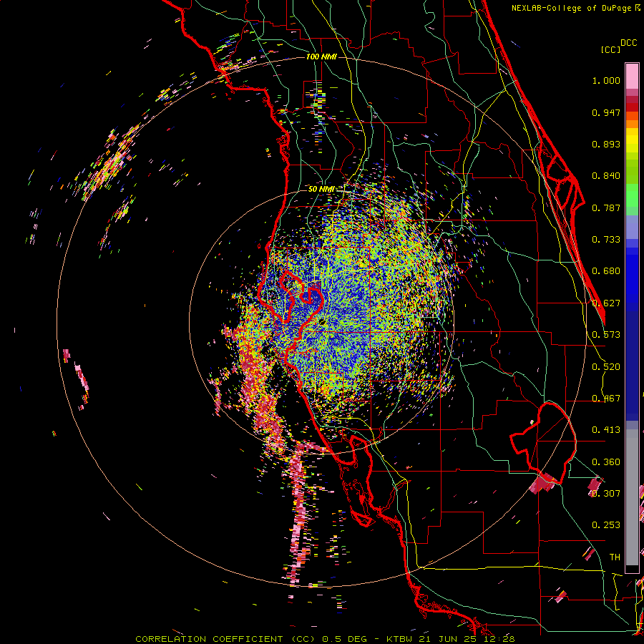
Task: Select the 0.733 scale value
Action: click(606, 240)
